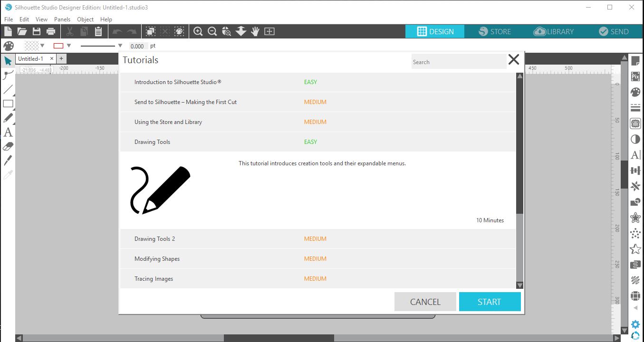Open the line style dropdown arrow
This screenshot has width=644, height=342.
pos(120,46)
